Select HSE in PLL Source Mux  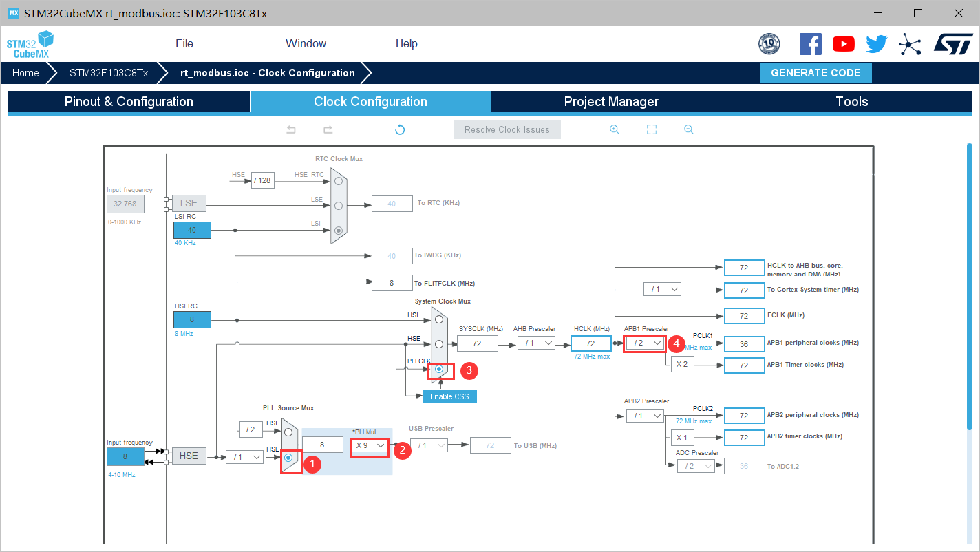288,457
